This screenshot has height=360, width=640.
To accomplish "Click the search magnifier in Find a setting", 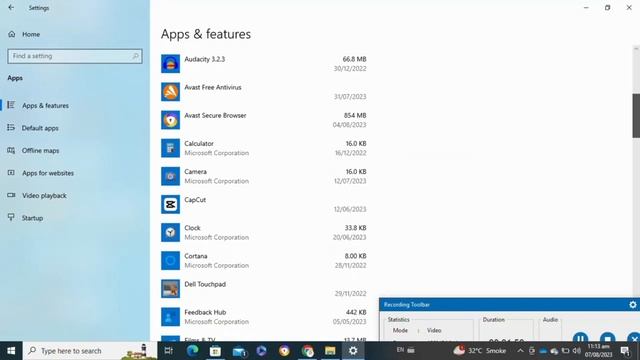I will coord(136,56).
